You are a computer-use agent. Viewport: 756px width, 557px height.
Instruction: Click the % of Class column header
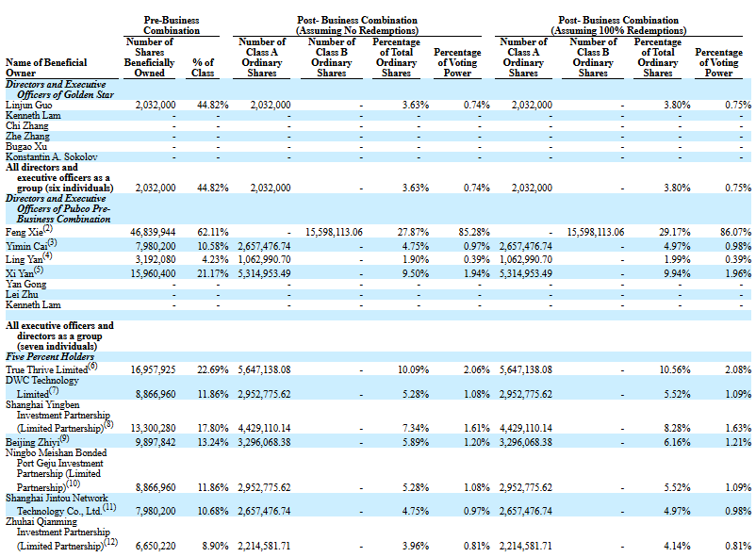point(203,68)
